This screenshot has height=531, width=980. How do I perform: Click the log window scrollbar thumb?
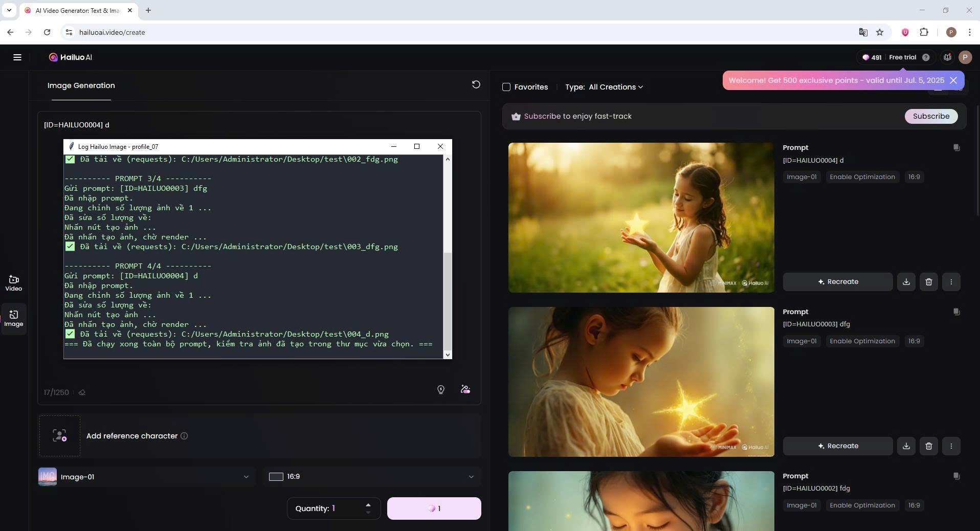click(x=448, y=302)
